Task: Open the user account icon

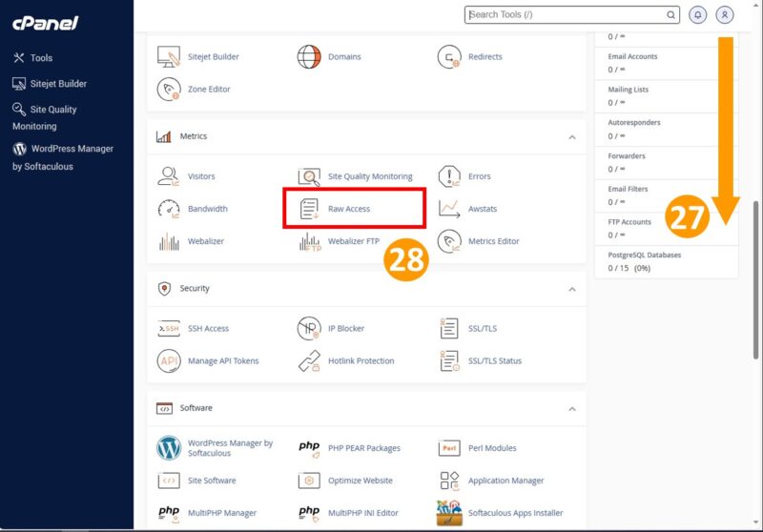Action: point(724,14)
